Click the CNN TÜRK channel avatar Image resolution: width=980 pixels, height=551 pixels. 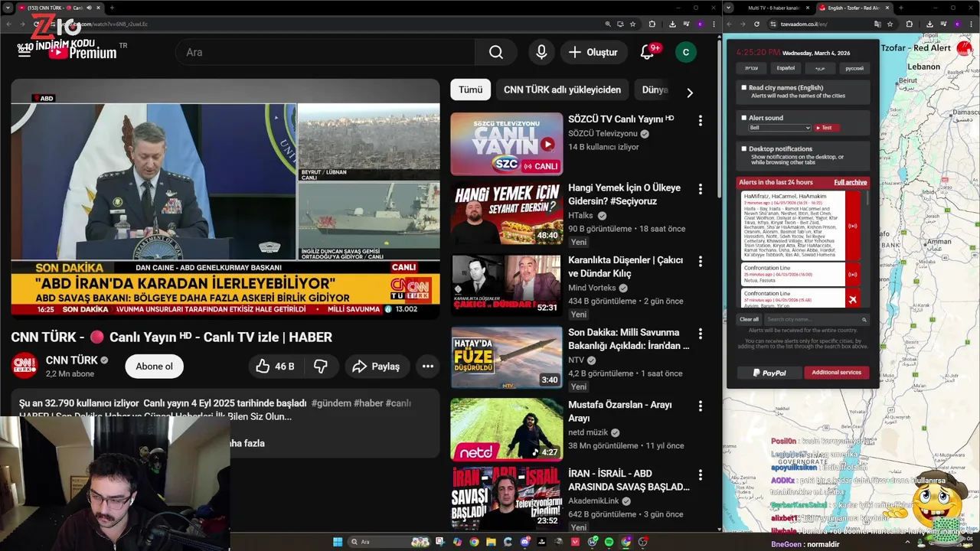pyautogui.click(x=24, y=366)
